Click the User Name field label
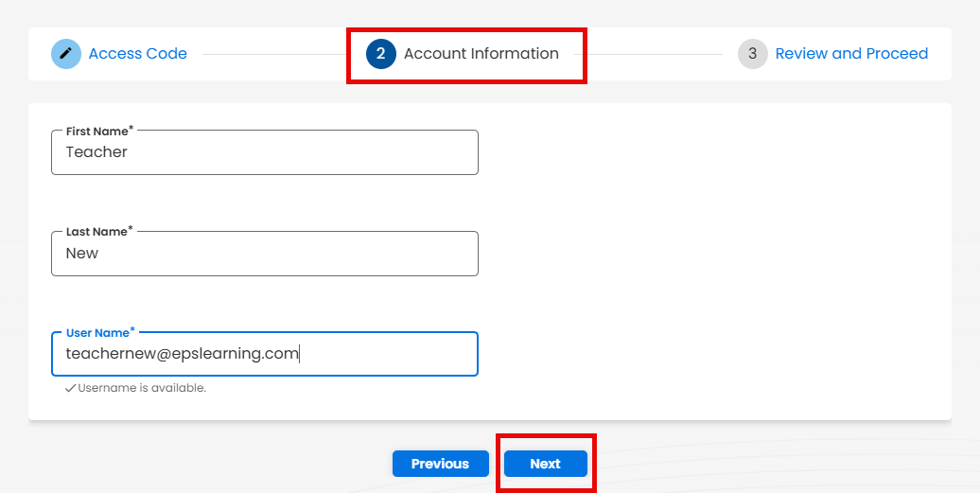 [x=98, y=333]
